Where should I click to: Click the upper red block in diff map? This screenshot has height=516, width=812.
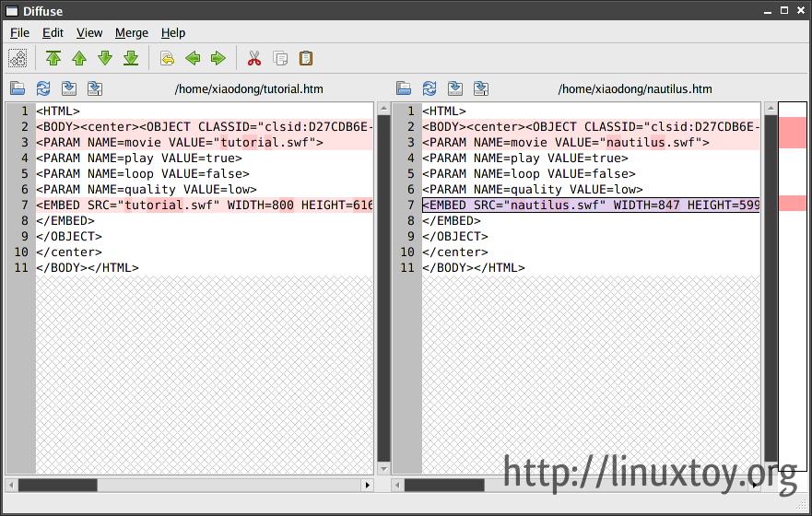[793, 133]
